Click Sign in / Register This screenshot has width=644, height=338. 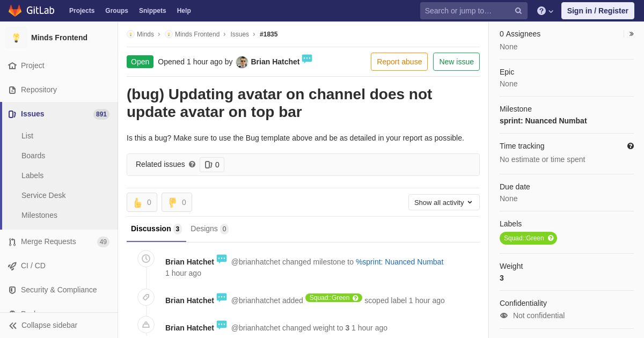(597, 11)
